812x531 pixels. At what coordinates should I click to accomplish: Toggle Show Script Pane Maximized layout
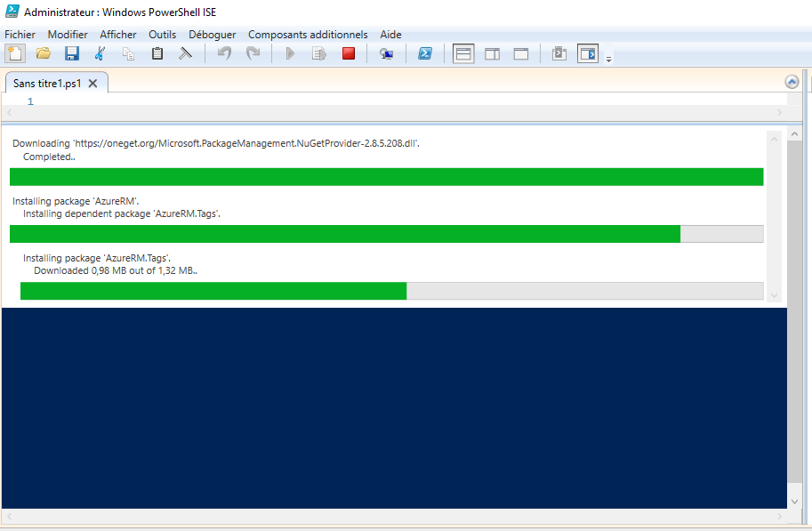point(520,53)
